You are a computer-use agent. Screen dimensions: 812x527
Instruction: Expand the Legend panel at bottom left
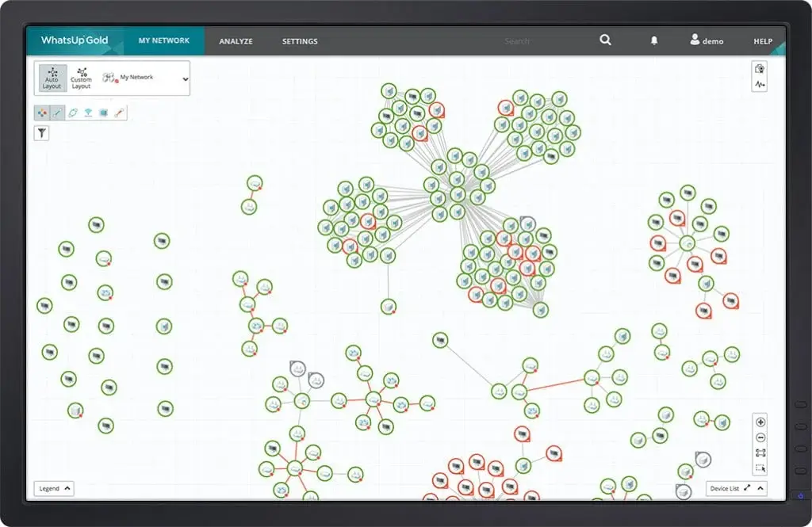tap(53, 488)
